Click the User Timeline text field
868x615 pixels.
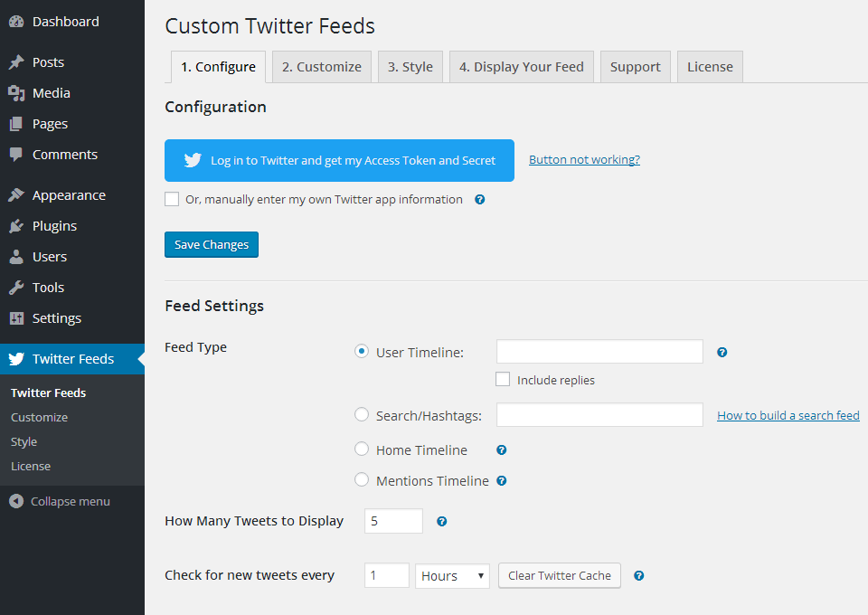click(x=599, y=352)
